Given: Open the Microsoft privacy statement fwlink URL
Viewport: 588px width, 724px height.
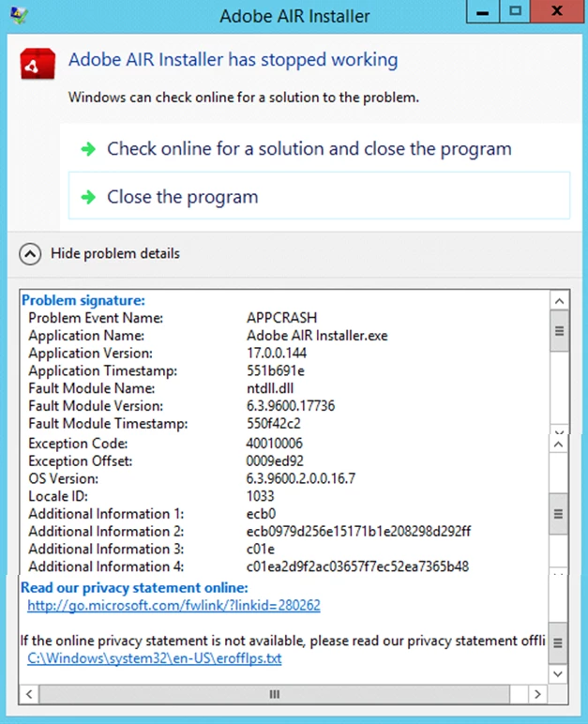Looking at the screenshot, I should pyautogui.click(x=173, y=605).
